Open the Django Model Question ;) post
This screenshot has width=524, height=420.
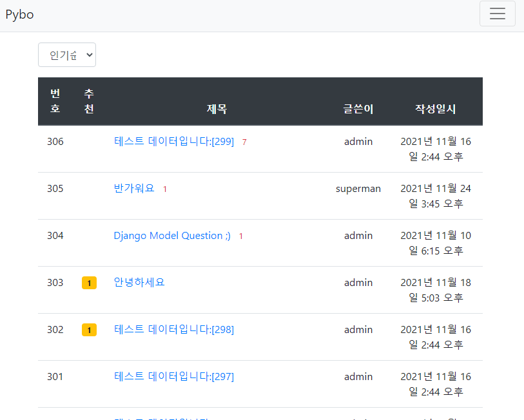tap(172, 236)
